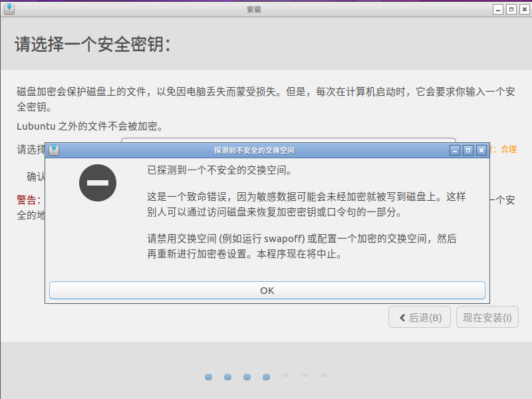Click the installer icon in dialog title bar
This screenshot has height=399, width=532.
[54, 150]
